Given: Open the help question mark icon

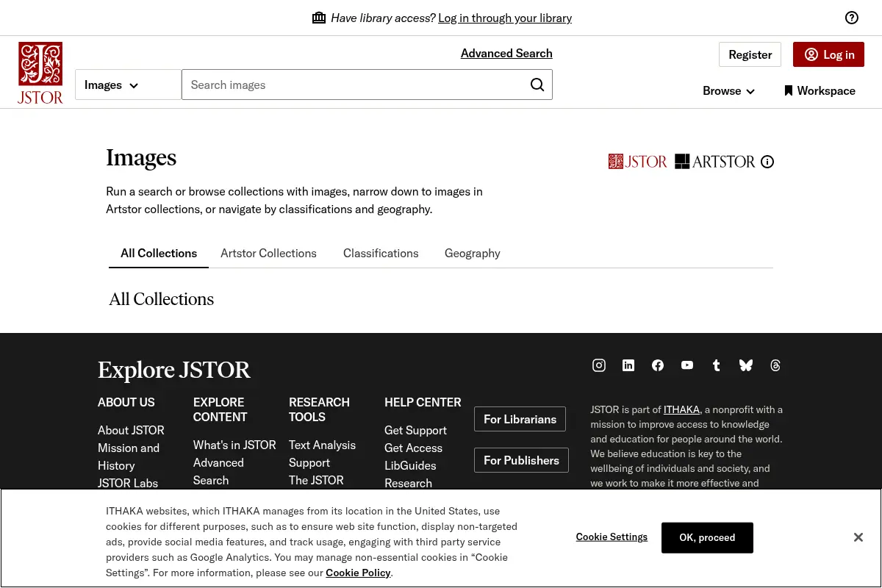Looking at the screenshot, I should [x=852, y=18].
